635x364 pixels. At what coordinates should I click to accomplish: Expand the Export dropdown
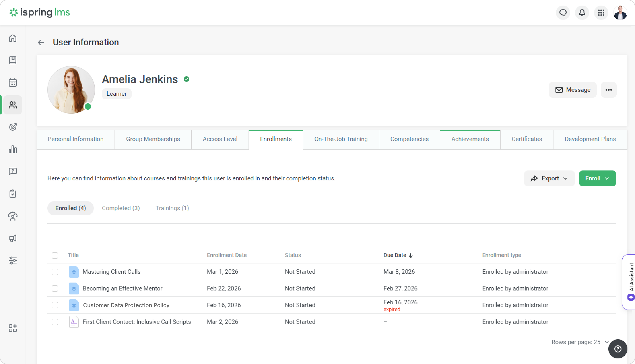(549, 178)
